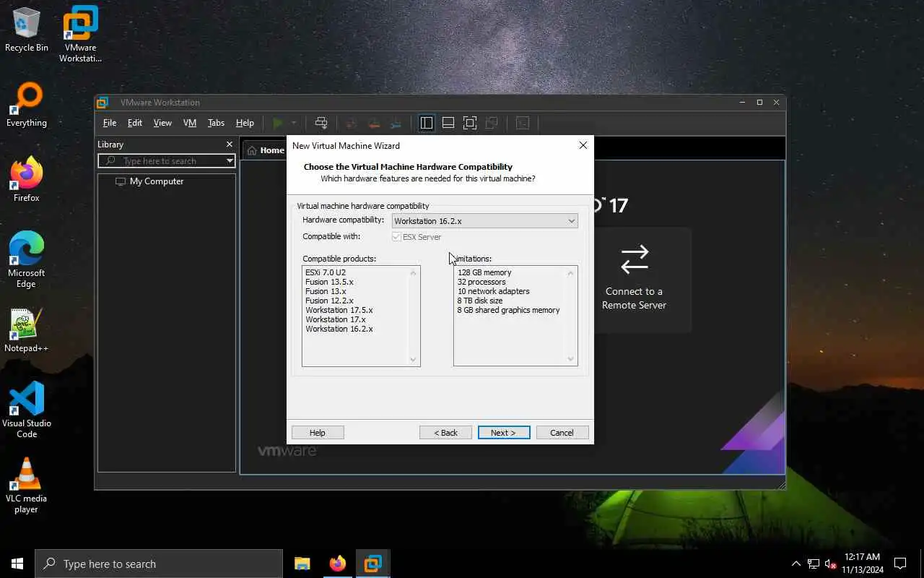The width and height of the screenshot is (924, 578).
Task: Toggle the ESX Server checkbox
Action: click(x=396, y=237)
